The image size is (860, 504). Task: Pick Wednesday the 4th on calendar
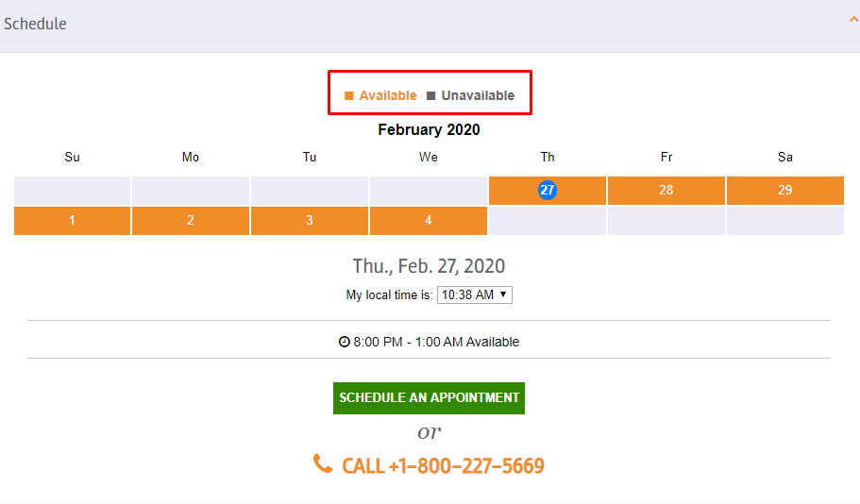point(429,221)
